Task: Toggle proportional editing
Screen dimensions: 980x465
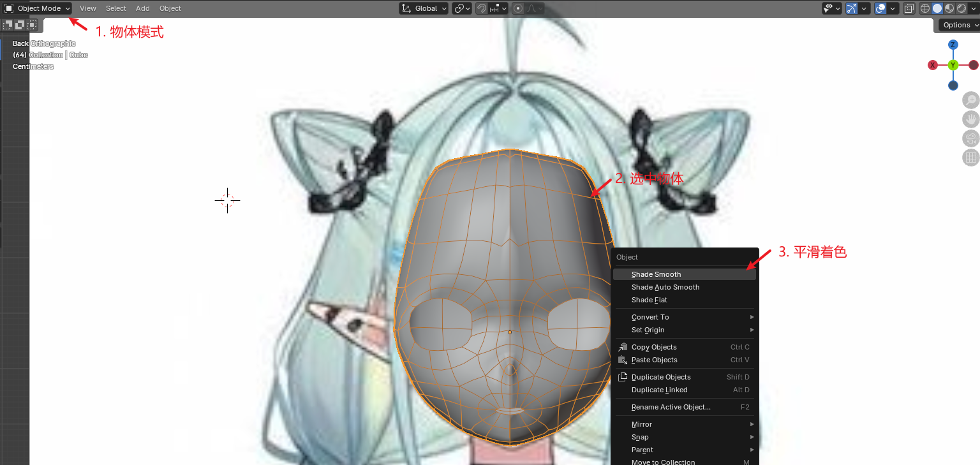Action: [518, 8]
